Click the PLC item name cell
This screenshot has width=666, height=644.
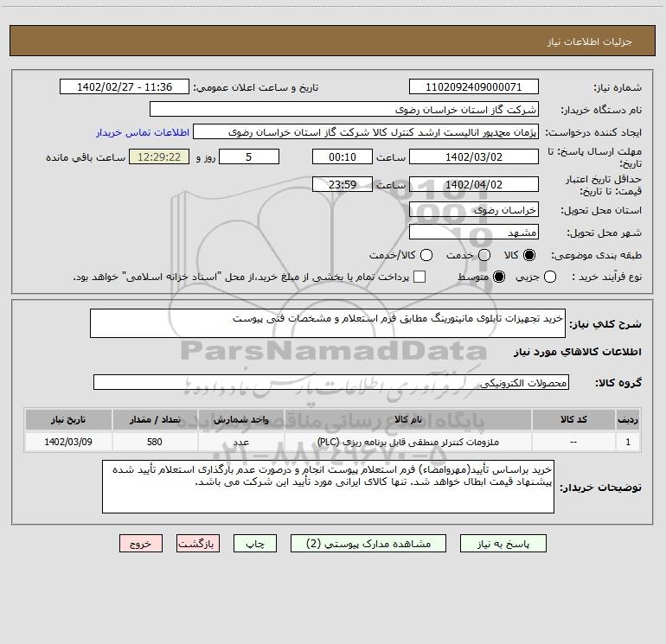(408, 442)
